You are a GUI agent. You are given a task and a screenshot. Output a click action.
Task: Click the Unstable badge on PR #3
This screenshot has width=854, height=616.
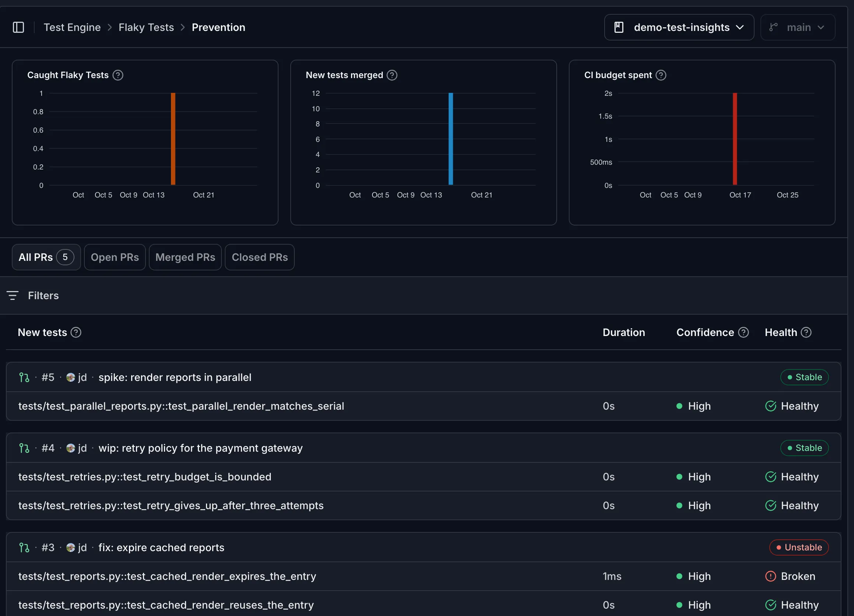799,547
